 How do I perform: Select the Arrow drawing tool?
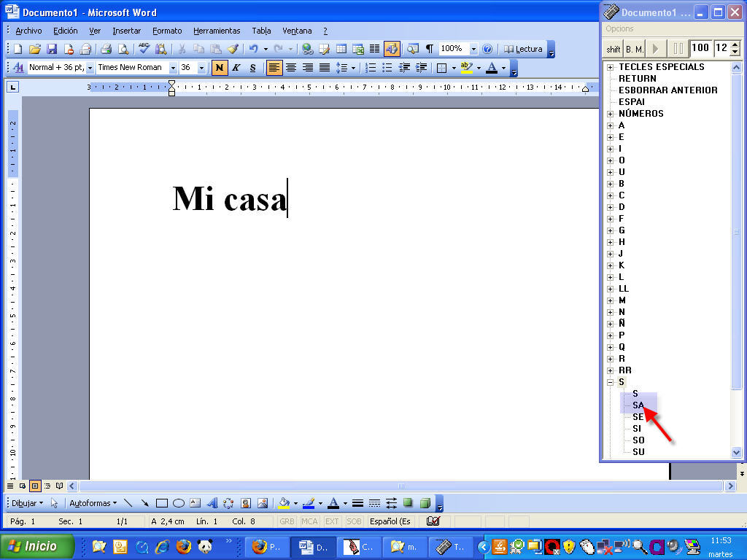(145, 503)
